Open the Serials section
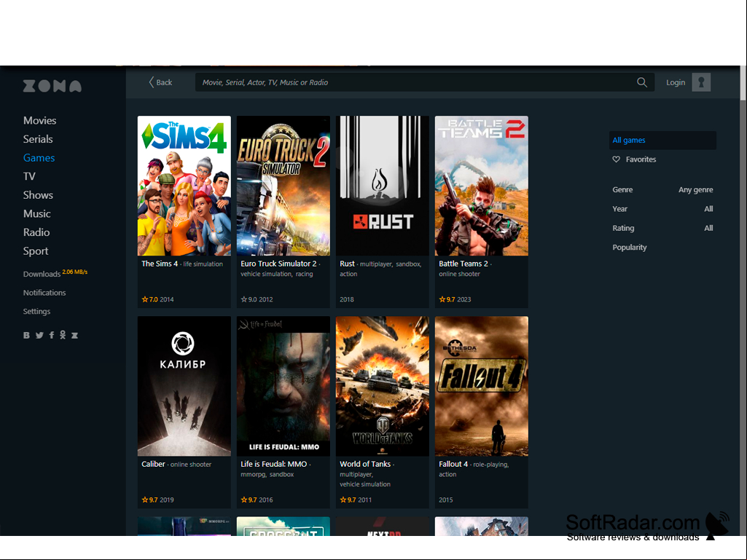Viewport: 747px width, 560px height. pyautogui.click(x=38, y=139)
